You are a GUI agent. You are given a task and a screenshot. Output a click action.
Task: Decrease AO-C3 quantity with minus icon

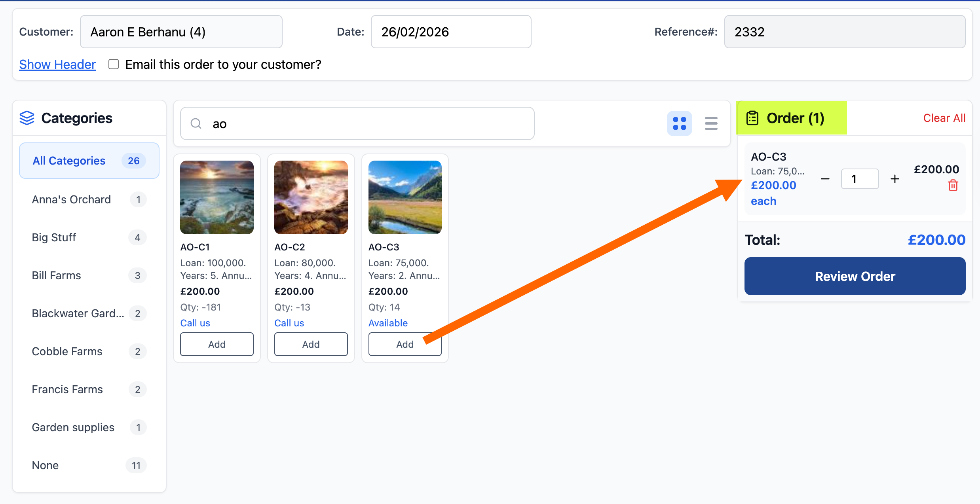click(x=825, y=179)
